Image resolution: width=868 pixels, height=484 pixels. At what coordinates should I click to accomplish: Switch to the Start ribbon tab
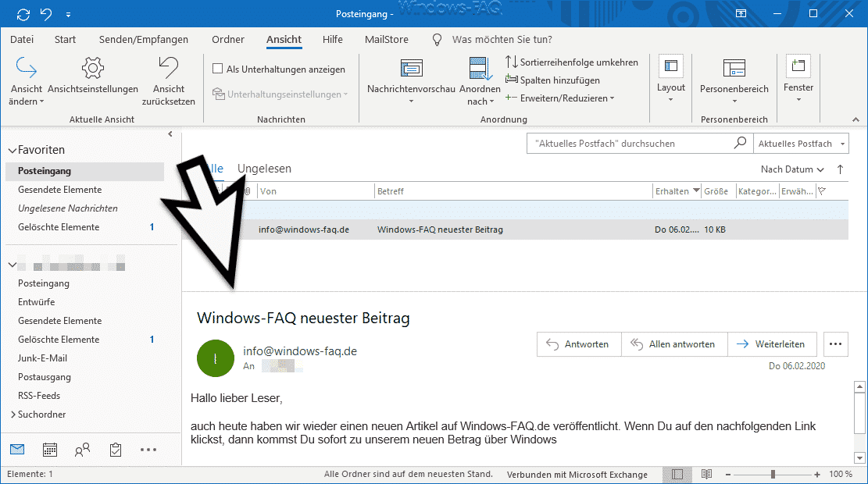coord(66,39)
